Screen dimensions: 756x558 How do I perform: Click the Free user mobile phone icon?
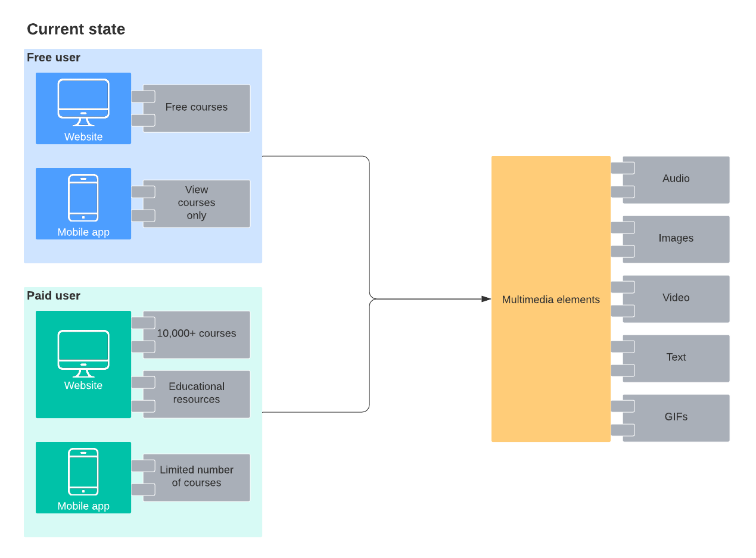click(x=83, y=198)
